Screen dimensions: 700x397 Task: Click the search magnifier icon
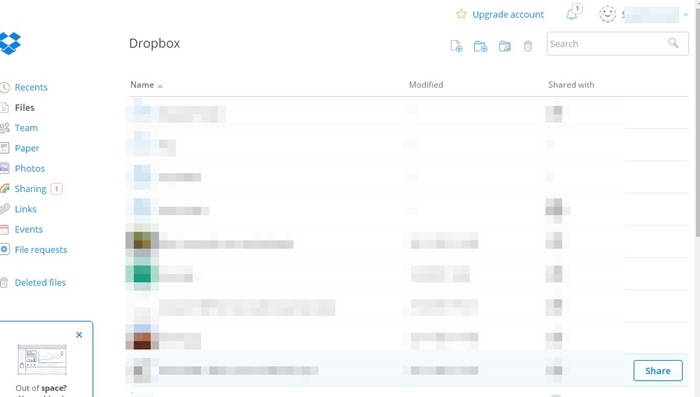click(x=673, y=43)
